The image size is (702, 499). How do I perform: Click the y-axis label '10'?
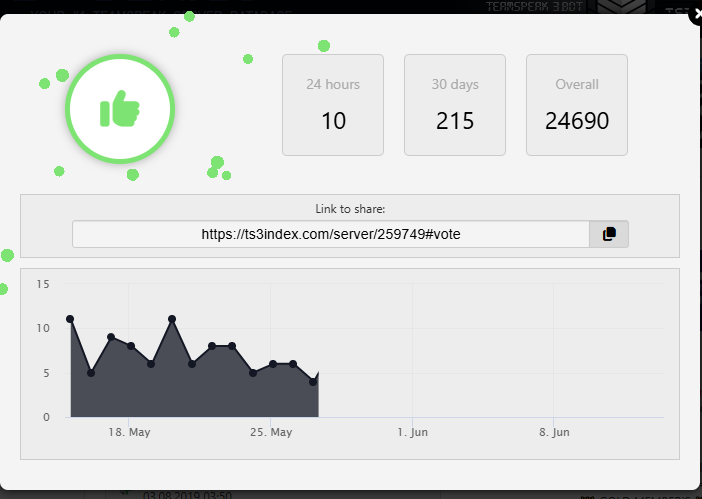(x=43, y=328)
